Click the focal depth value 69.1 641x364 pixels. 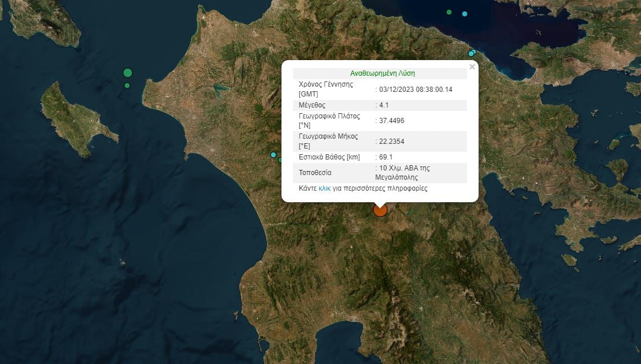tap(386, 157)
